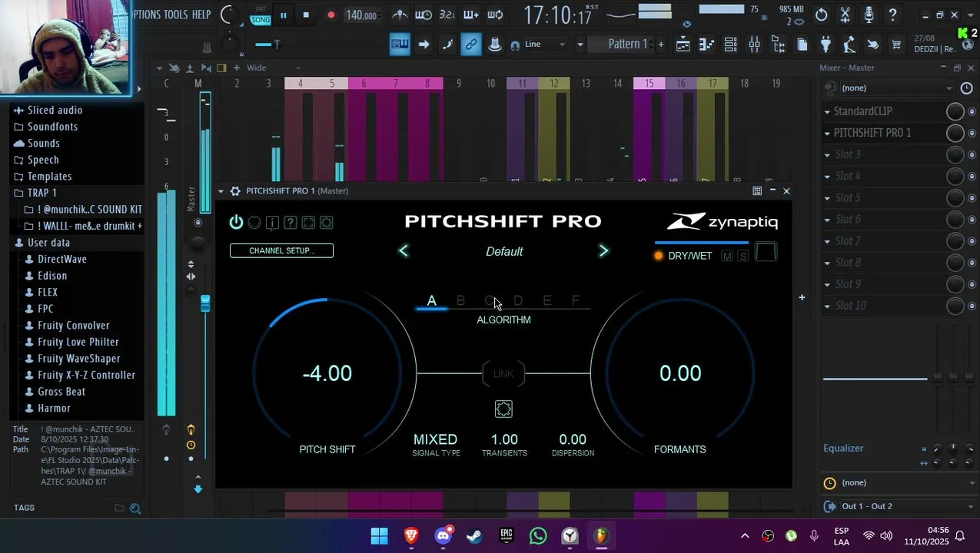This screenshot has width=980, height=553.
Task: Open the Out 1 - Out 2 output dropdown
Action: click(x=898, y=506)
